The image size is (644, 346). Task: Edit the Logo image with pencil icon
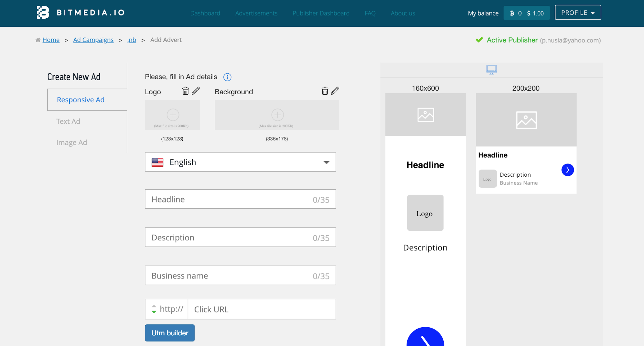point(196,91)
